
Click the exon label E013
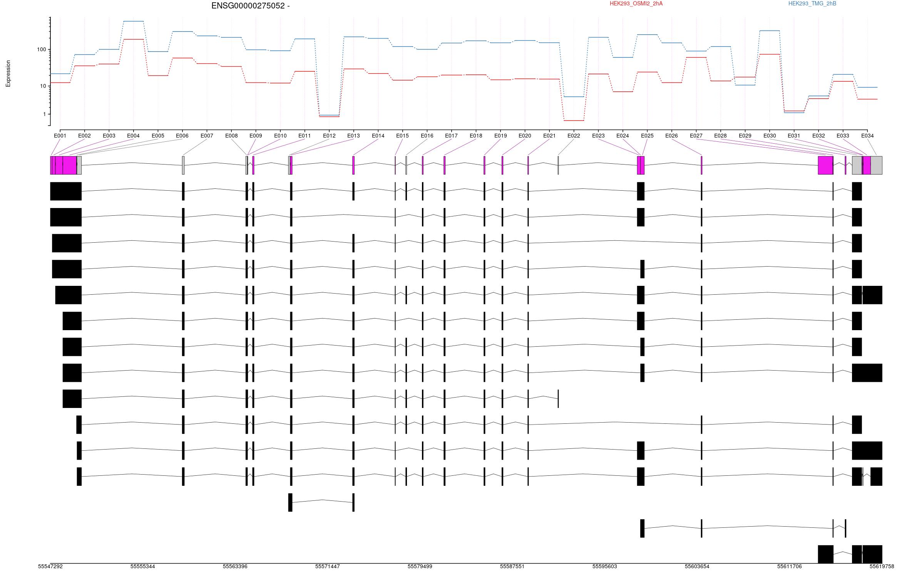[x=353, y=136]
